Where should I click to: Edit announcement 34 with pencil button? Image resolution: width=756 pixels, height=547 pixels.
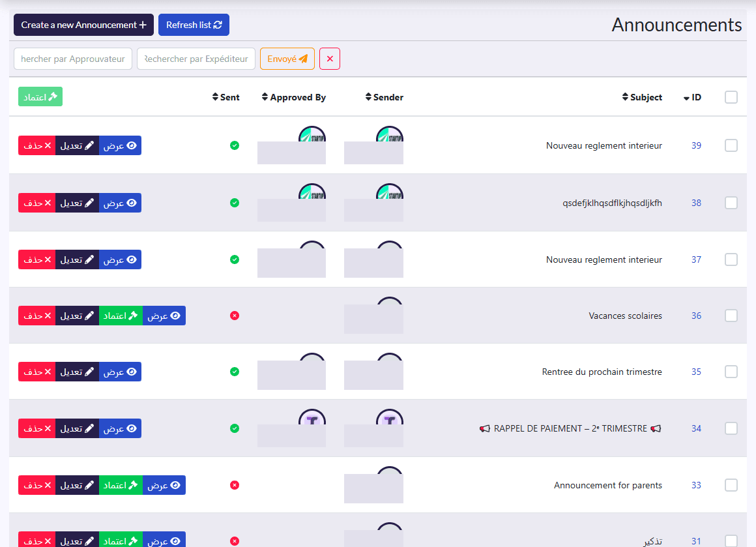coord(77,428)
